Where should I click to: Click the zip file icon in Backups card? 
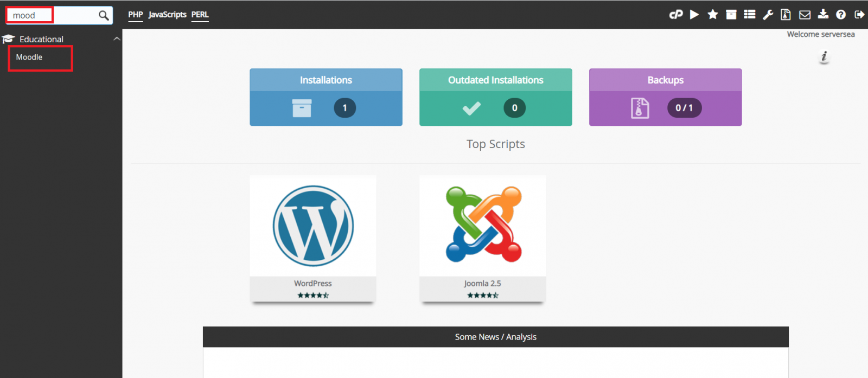pyautogui.click(x=640, y=108)
